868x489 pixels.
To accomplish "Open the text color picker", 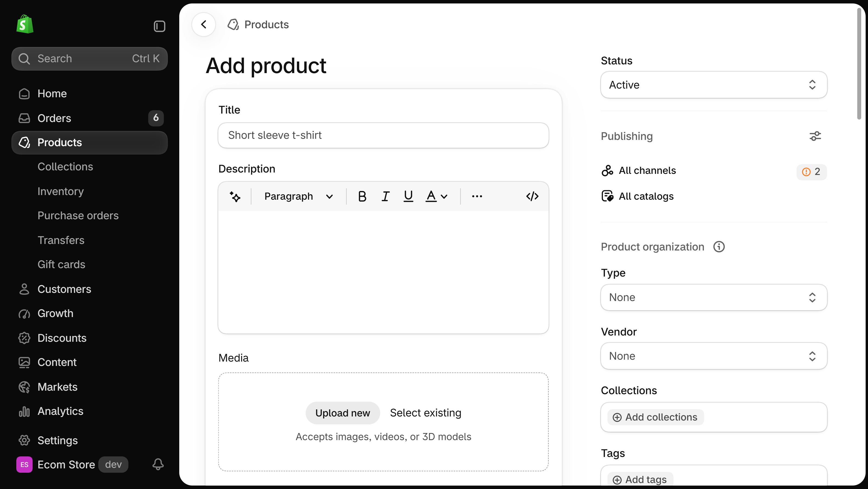I will click(x=436, y=196).
